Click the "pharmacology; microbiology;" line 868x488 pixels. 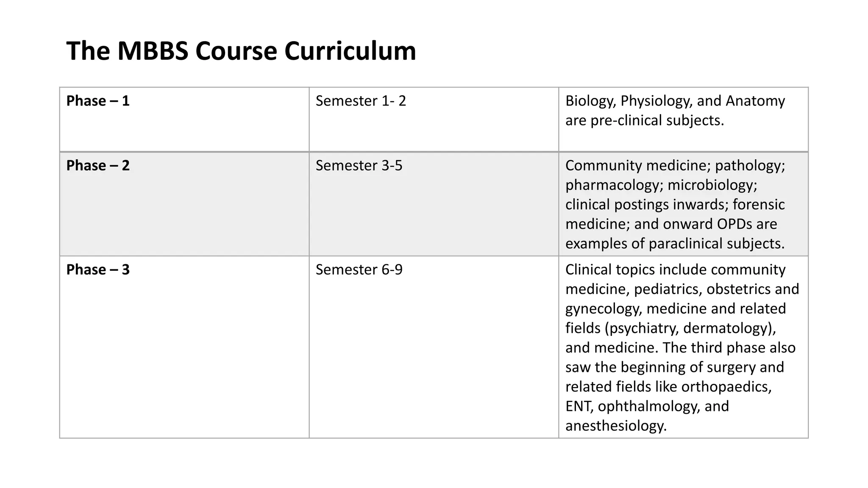(x=661, y=185)
